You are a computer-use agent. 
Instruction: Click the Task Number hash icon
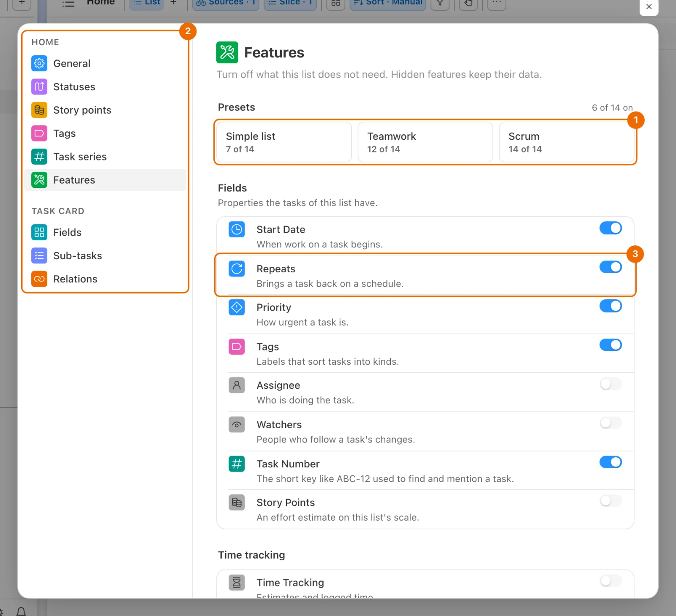coord(237,464)
